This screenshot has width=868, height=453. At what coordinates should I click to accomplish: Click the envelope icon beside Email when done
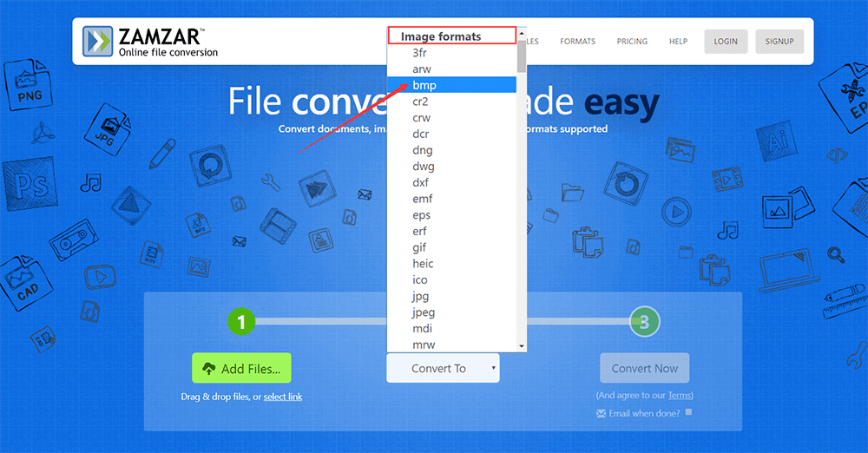click(601, 413)
